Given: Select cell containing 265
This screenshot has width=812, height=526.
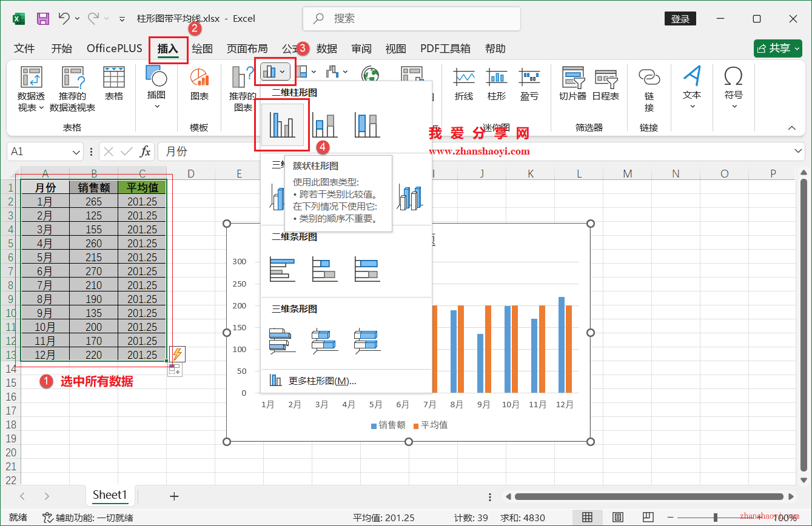Looking at the screenshot, I should (x=93, y=202).
